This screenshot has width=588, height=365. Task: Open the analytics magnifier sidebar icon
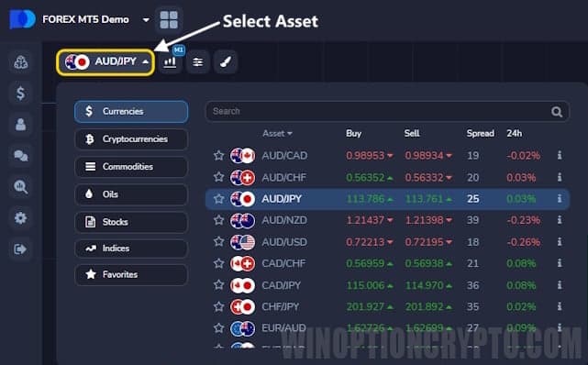pos(20,186)
